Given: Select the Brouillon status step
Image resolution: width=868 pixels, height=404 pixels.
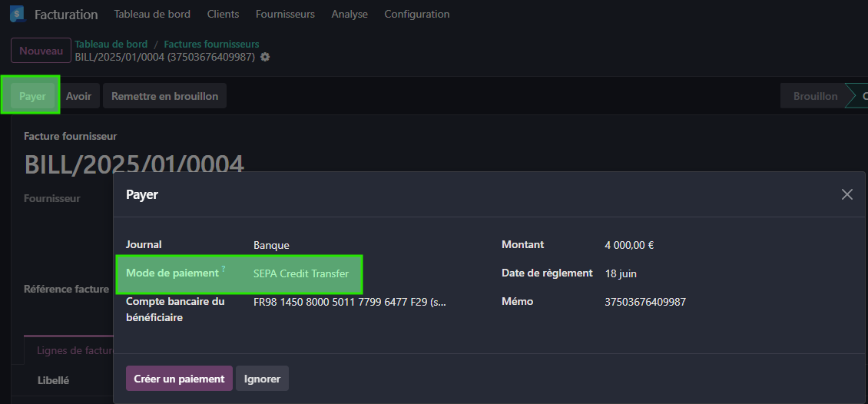Looking at the screenshot, I should coord(816,96).
